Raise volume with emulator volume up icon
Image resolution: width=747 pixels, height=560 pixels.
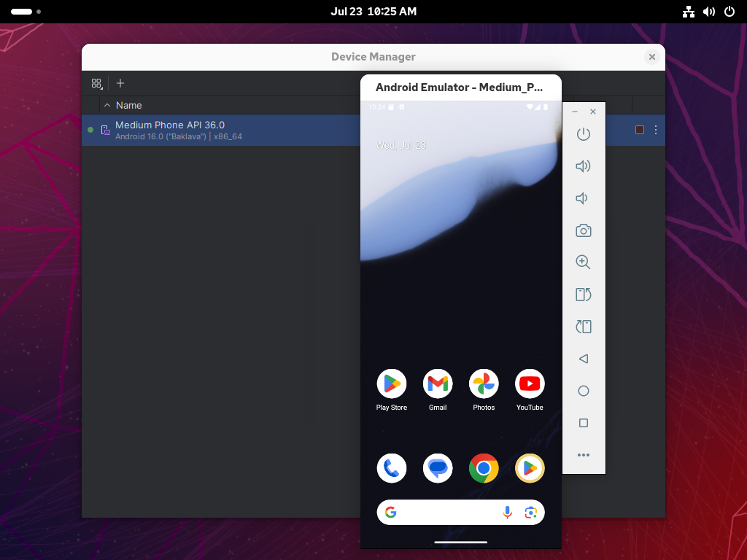click(x=583, y=166)
